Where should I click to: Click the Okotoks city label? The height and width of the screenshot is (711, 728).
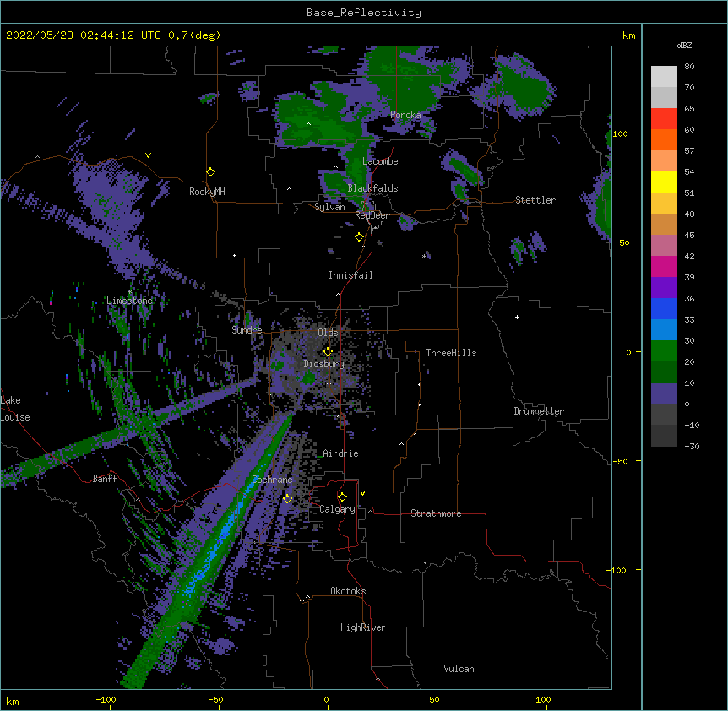[x=348, y=591]
